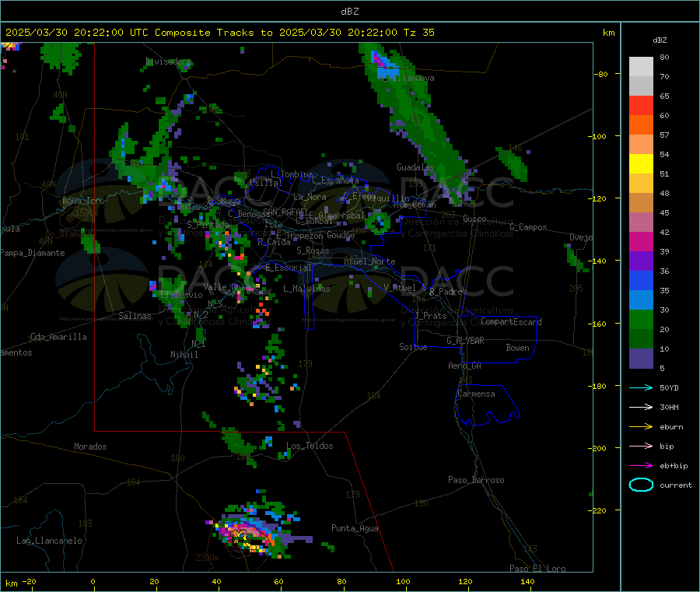The image size is (700, 592).
Task: Click the 'G_Campos' location label
Action: coord(528,227)
